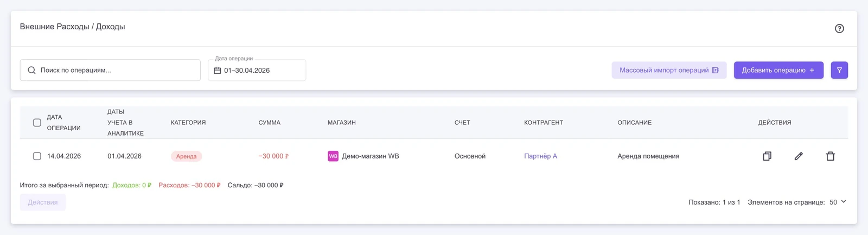Image resolution: width=868 pixels, height=235 pixels.
Task: Click the Даты учета в аналитике column header
Action: click(x=125, y=123)
